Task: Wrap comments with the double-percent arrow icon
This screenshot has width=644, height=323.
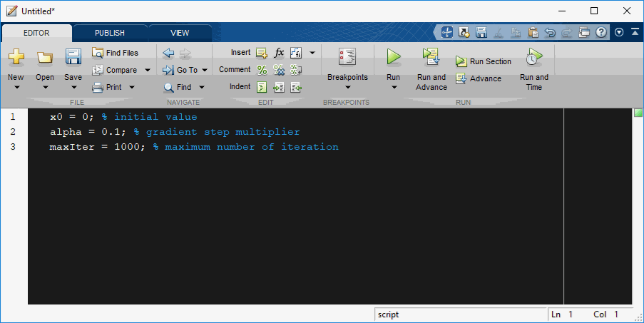Action: [296, 70]
